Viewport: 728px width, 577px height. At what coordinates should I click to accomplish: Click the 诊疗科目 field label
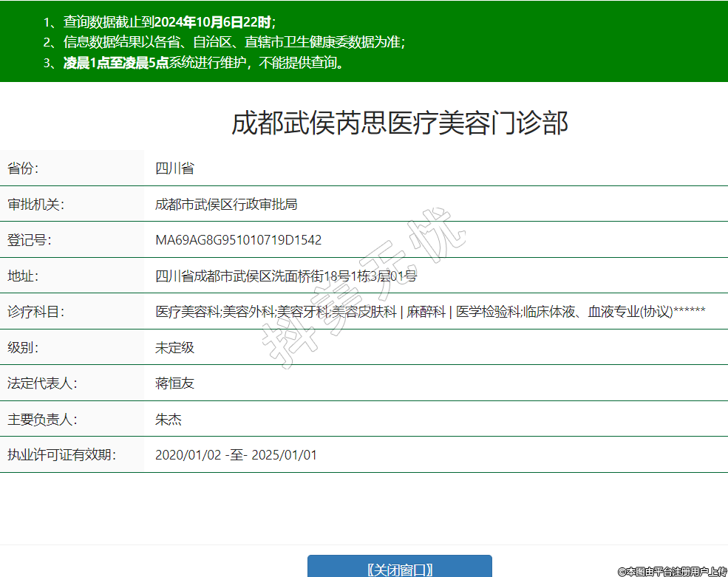pos(35,312)
